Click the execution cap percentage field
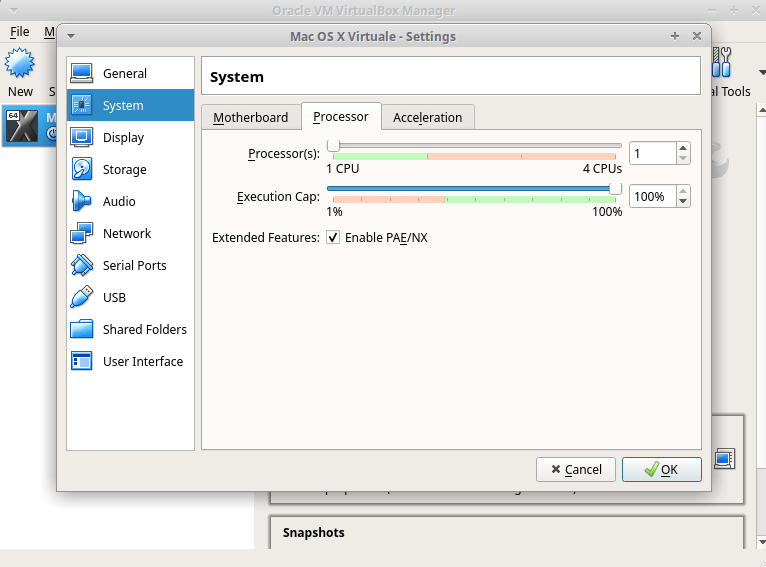Screen dimensions: 766x567 coord(653,196)
